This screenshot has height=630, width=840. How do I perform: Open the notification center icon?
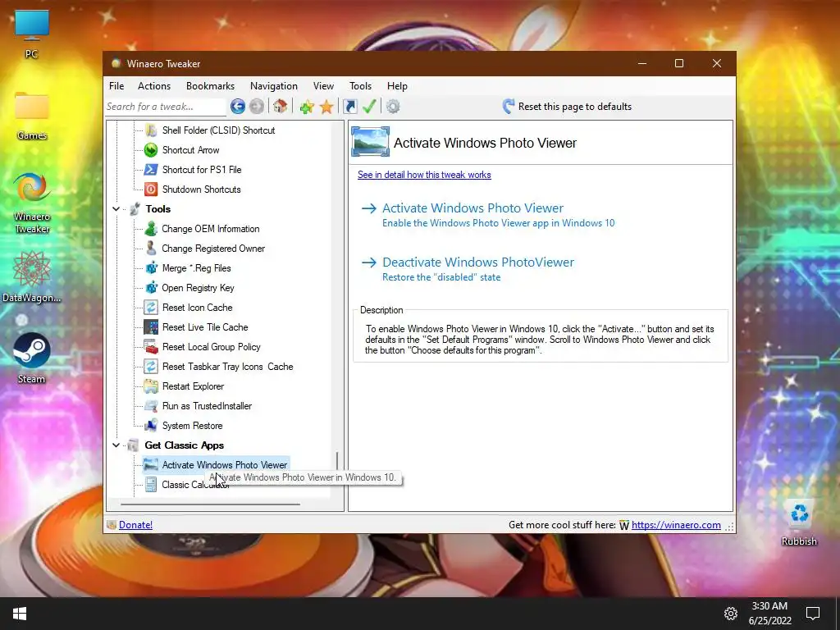[813, 614]
